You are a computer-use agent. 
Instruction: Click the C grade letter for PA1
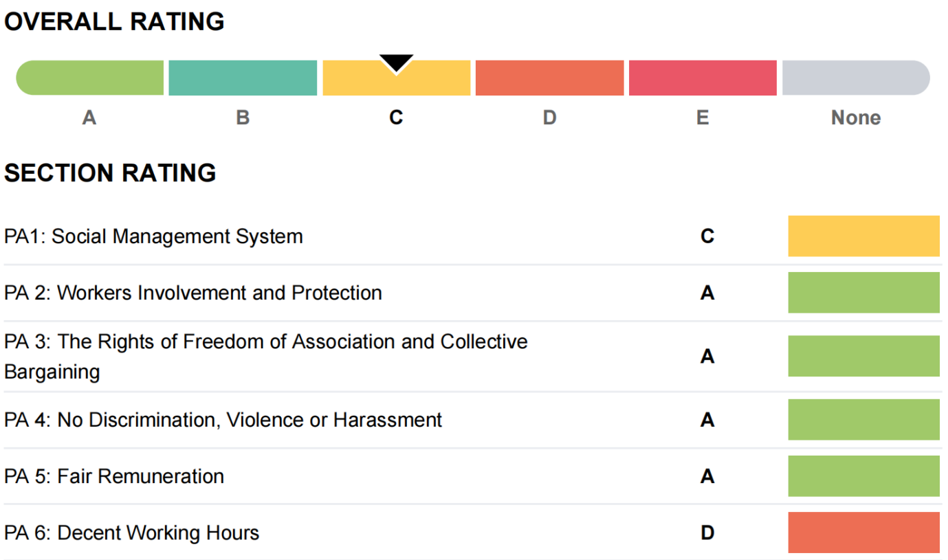tap(707, 236)
